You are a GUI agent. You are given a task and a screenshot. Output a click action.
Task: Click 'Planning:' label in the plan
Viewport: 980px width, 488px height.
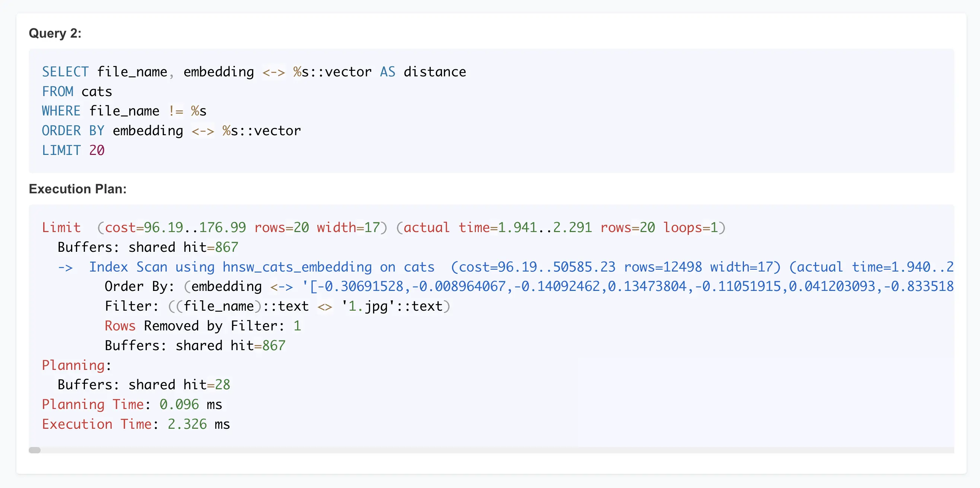pos(76,365)
